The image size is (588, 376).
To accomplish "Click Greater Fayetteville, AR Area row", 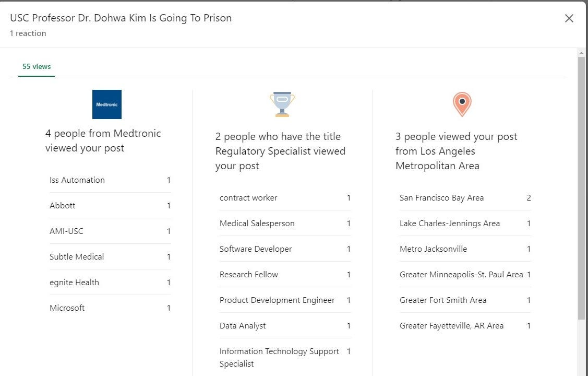I will (465, 326).
